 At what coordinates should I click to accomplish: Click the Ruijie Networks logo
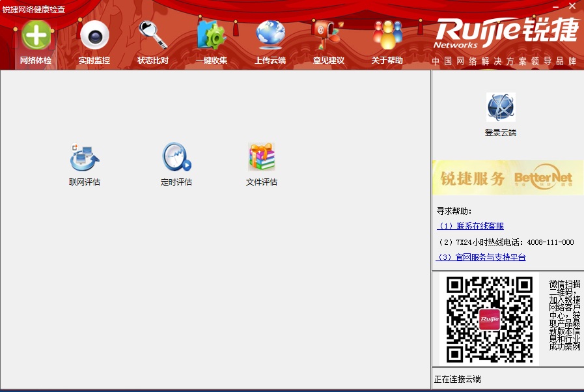click(507, 33)
